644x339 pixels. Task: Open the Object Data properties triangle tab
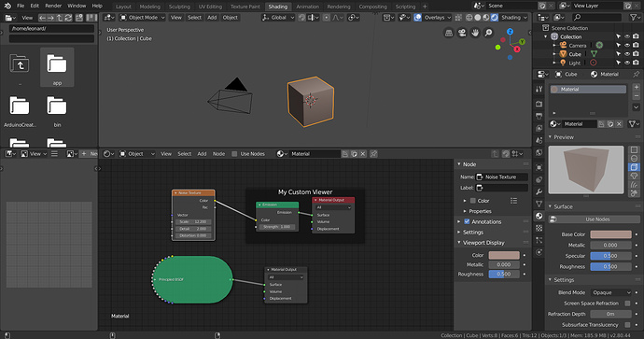pos(539,204)
